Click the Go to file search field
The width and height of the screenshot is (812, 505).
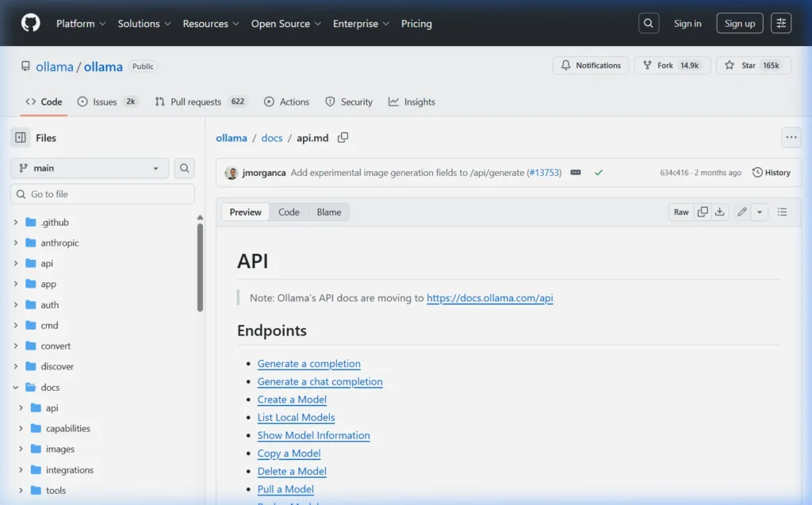(101, 193)
